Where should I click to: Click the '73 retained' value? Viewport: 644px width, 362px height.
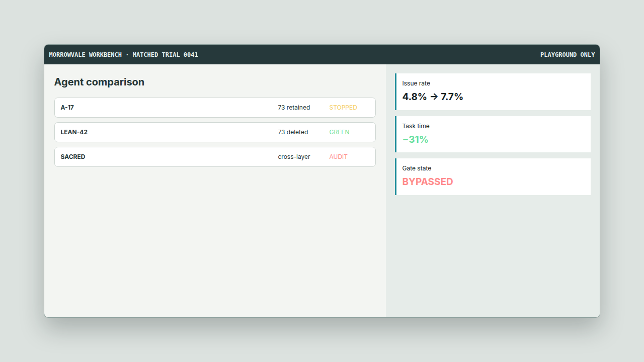point(294,108)
